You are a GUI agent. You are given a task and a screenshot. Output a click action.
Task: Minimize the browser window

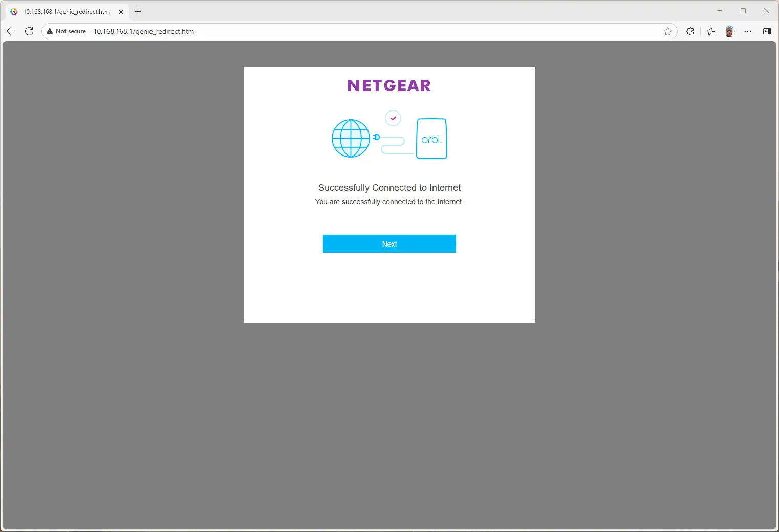(x=720, y=11)
